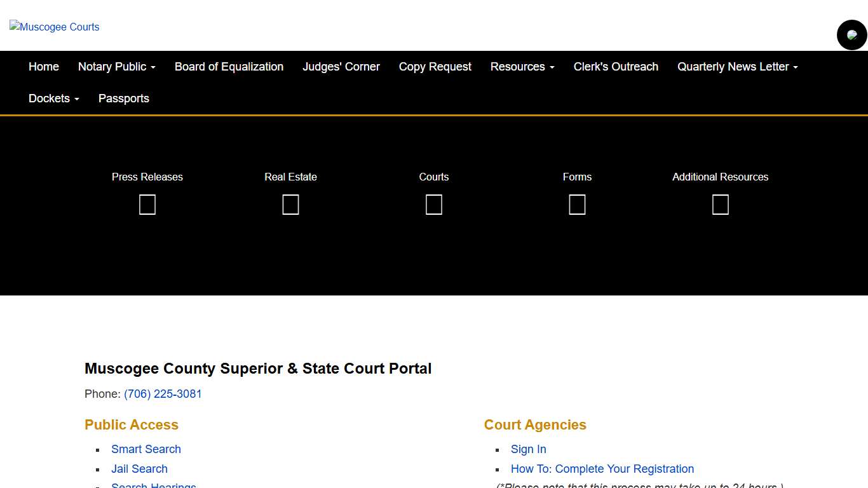
Task: Expand the Quarterly News Letter dropdown
Action: 736,67
